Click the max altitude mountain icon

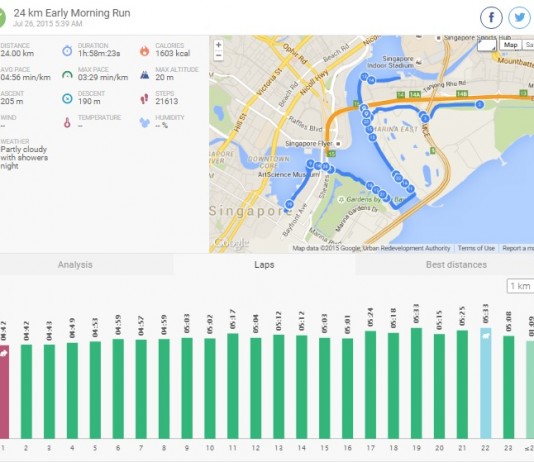tap(144, 75)
